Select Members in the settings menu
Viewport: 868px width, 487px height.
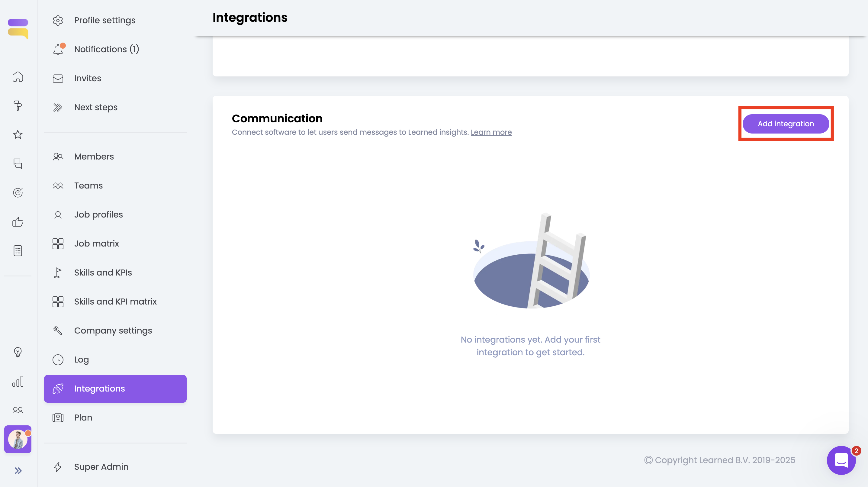coord(94,156)
